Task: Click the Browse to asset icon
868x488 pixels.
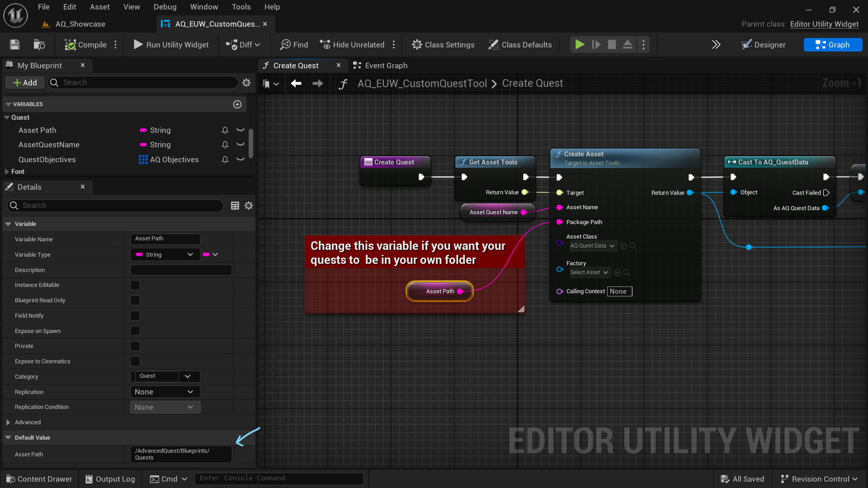Action: 39,45
